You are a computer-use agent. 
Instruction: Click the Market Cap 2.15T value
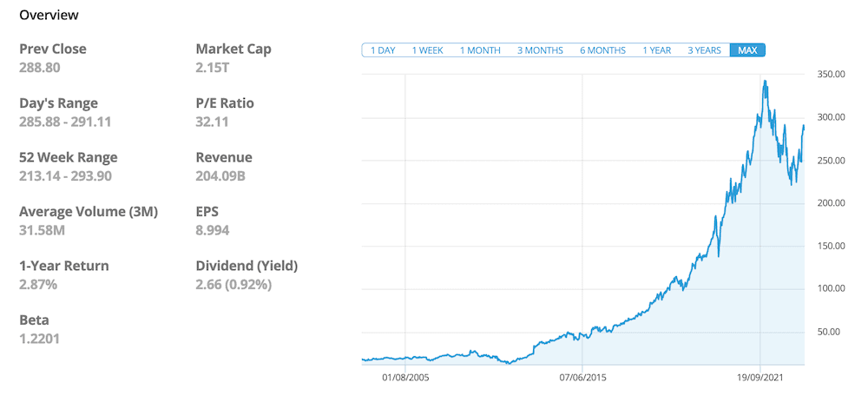pyautogui.click(x=214, y=67)
